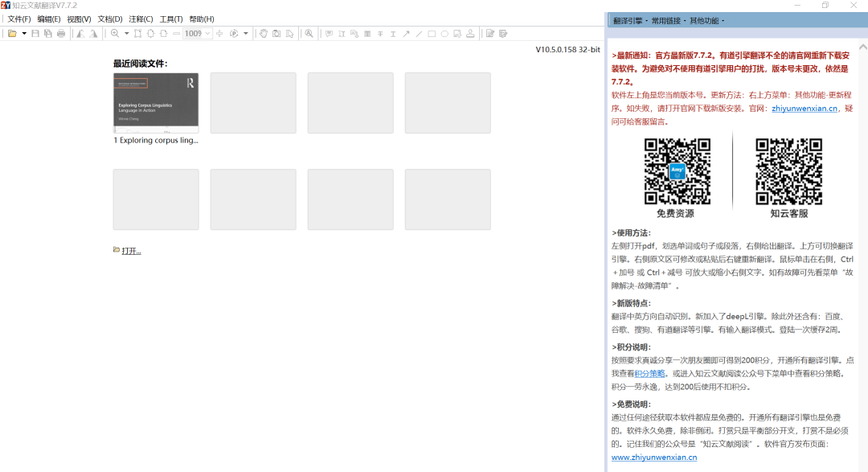Open the www.zhiyunwenxian.cn link
Screen dimensions: 868x472
pos(653,457)
